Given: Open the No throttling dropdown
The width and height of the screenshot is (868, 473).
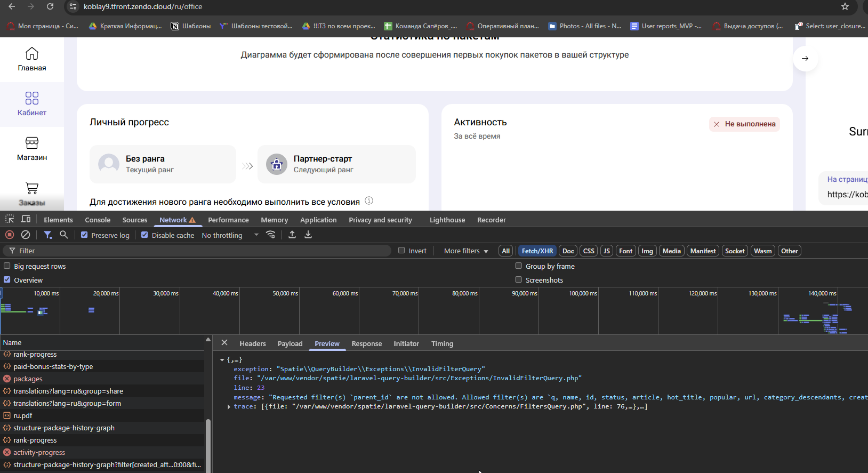Looking at the screenshot, I should tap(230, 235).
